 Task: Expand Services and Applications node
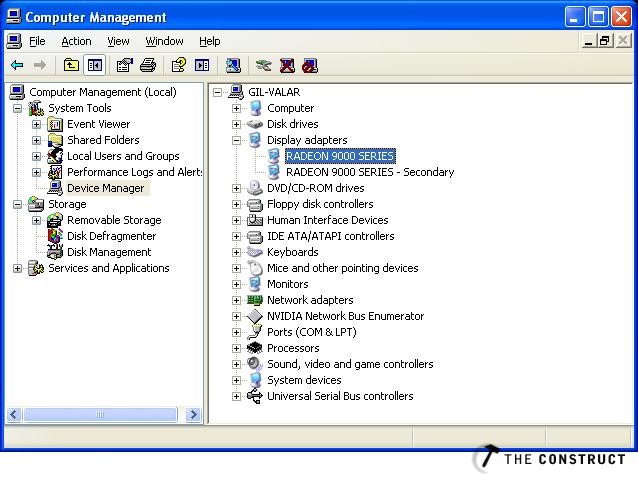[x=17, y=268]
